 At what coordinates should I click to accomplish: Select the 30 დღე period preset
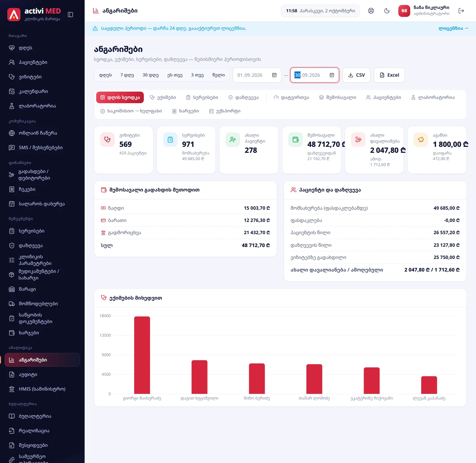[x=150, y=75]
